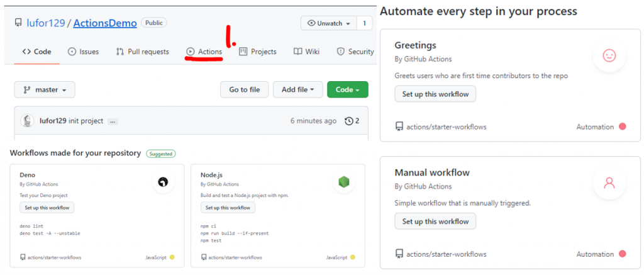This screenshot has height=275, width=644.
Task: Click the red Automation dot in Greetings card
Action: (x=622, y=126)
